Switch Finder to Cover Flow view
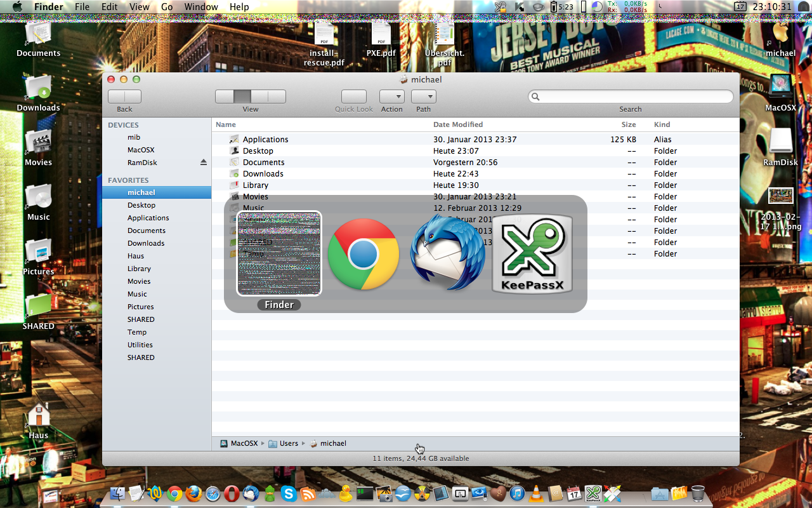Image resolution: width=812 pixels, height=508 pixels. (277, 97)
